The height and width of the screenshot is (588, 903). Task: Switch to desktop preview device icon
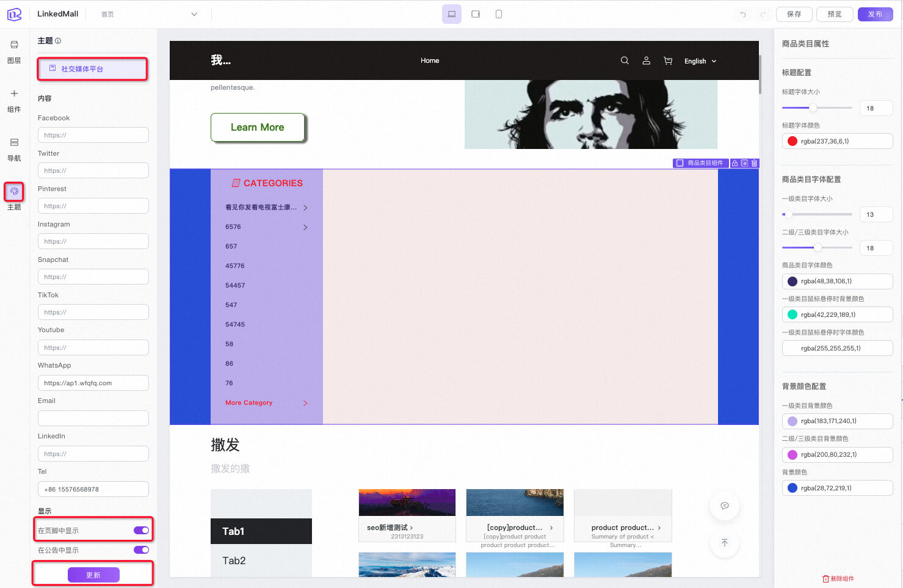tap(452, 14)
